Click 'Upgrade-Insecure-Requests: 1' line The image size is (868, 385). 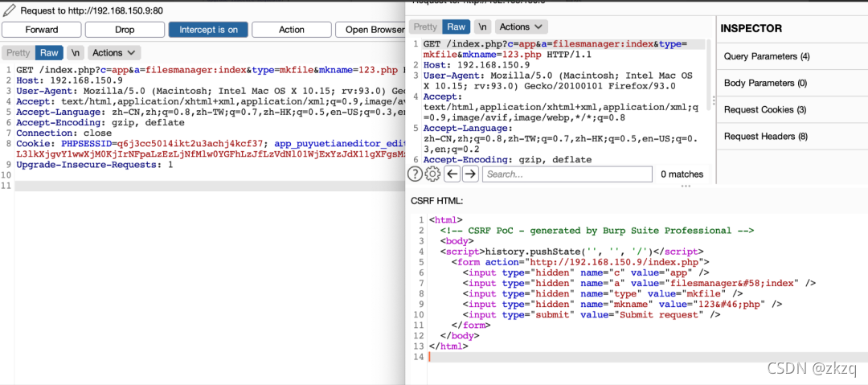click(95, 165)
